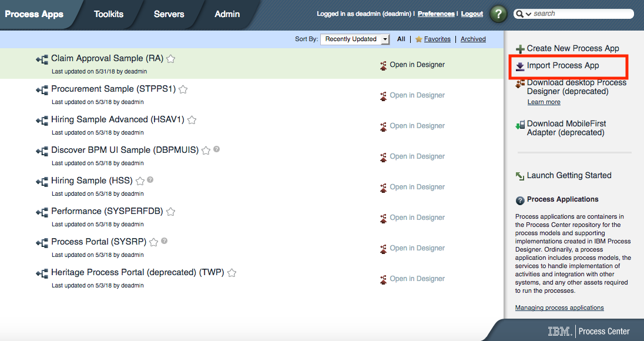Open the Sort By Recently Updated dropdown

pos(354,39)
